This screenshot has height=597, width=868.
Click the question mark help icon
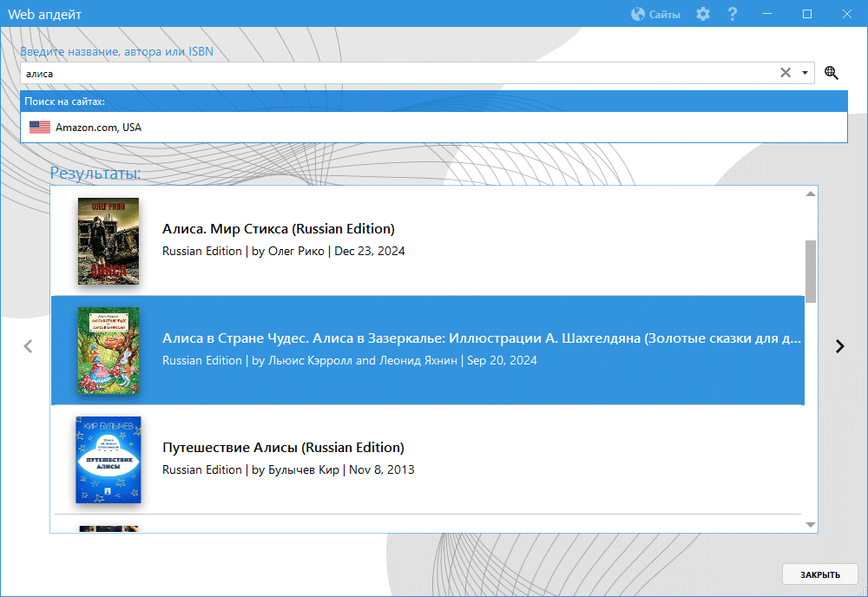(733, 14)
